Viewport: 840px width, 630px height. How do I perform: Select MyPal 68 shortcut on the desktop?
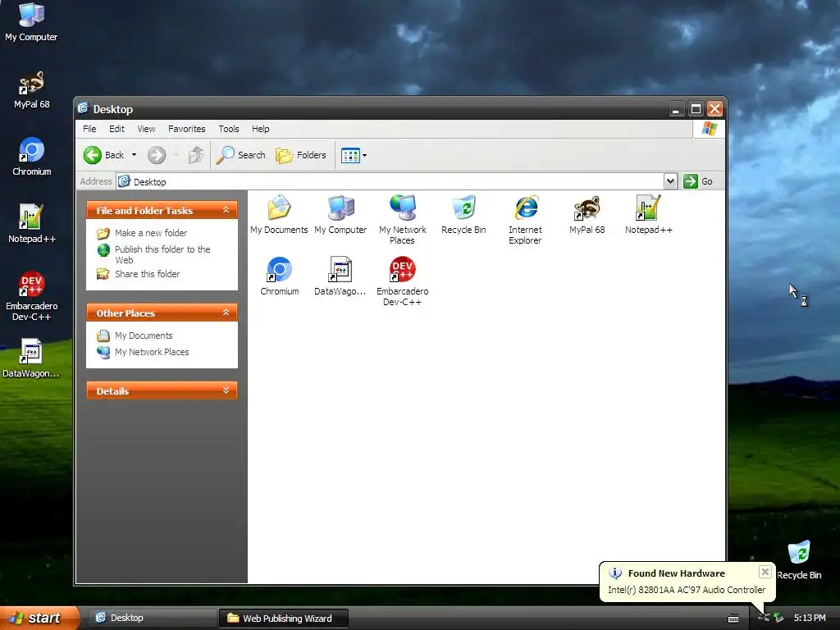pyautogui.click(x=32, y=89)
